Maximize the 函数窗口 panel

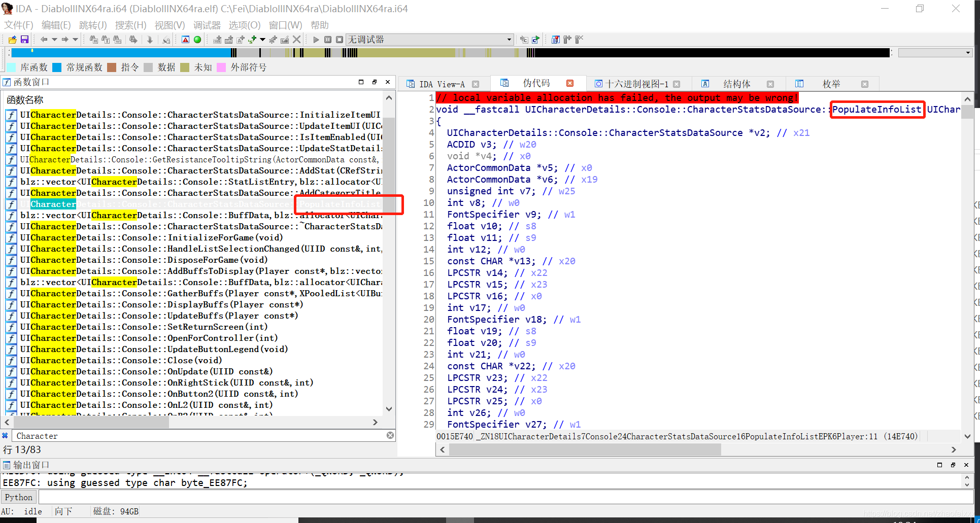[361, 82]
